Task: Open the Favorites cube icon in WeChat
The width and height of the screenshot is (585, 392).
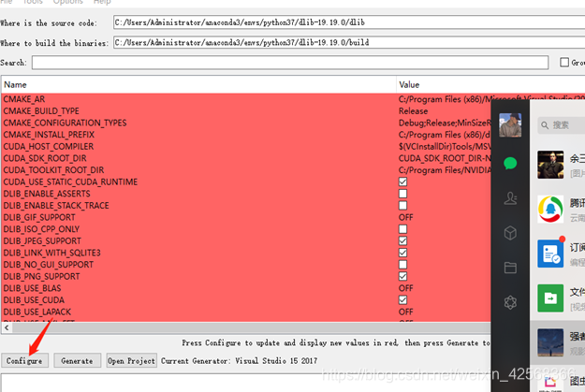Action: click(x=510, y=233)
